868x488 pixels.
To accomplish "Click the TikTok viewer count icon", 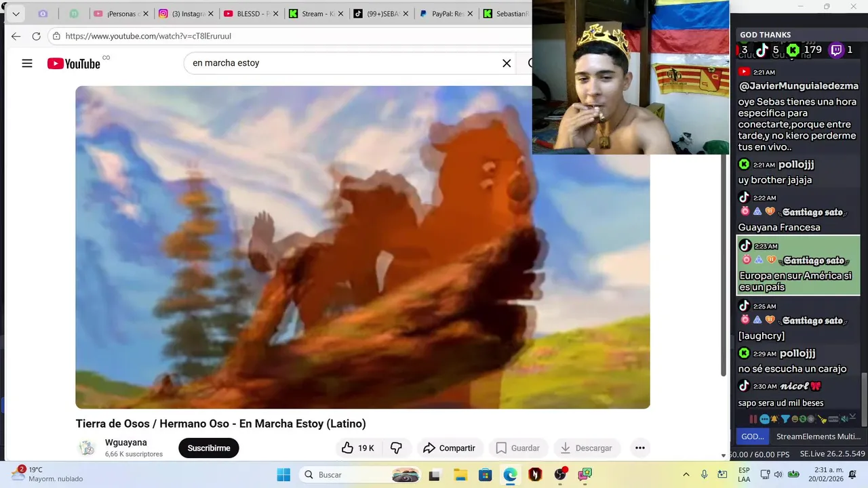I will [762, 49].
